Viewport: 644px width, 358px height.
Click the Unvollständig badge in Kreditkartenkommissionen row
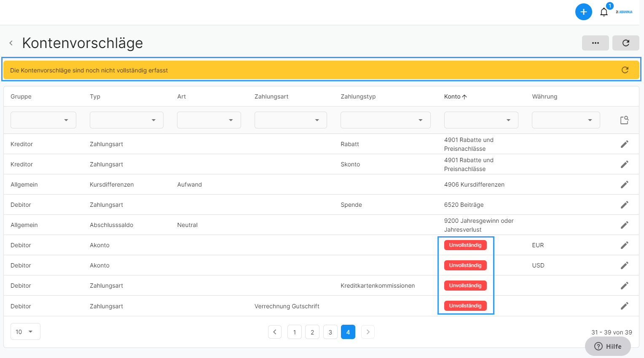click(465, 286)
